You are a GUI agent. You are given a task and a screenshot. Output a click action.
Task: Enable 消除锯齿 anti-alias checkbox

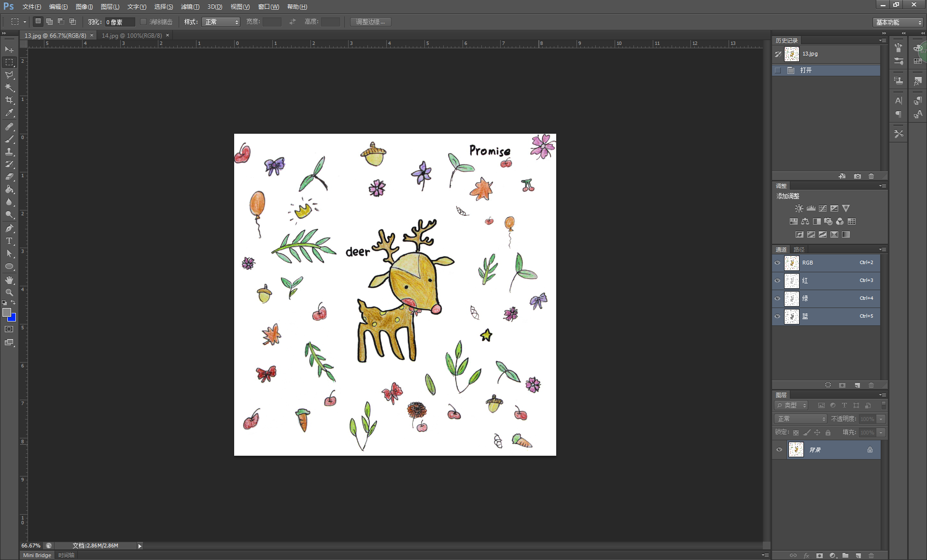[x=143, y=22]
